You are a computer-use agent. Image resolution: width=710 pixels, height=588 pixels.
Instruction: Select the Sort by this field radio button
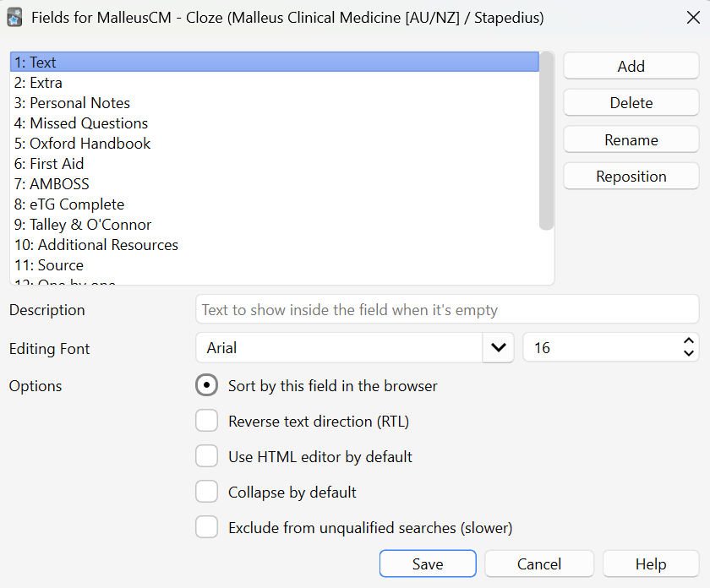(x=206, y=386)
